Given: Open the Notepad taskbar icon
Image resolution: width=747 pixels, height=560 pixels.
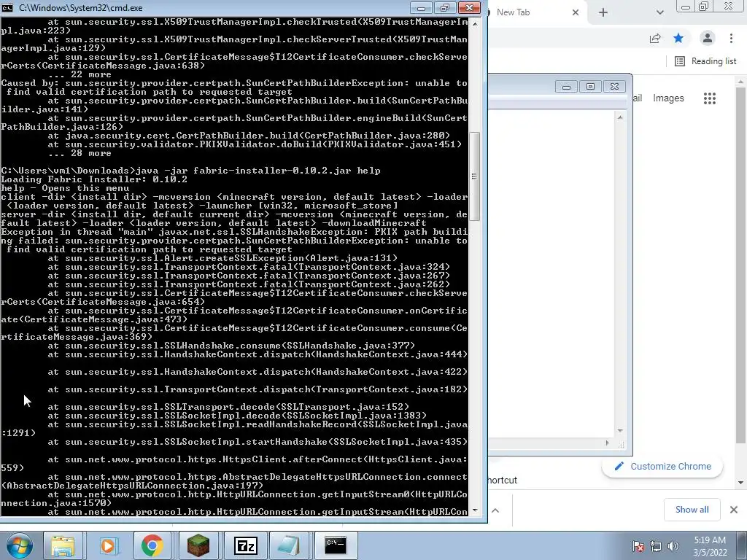Looking at the screenshot, I should pos(289,545).
